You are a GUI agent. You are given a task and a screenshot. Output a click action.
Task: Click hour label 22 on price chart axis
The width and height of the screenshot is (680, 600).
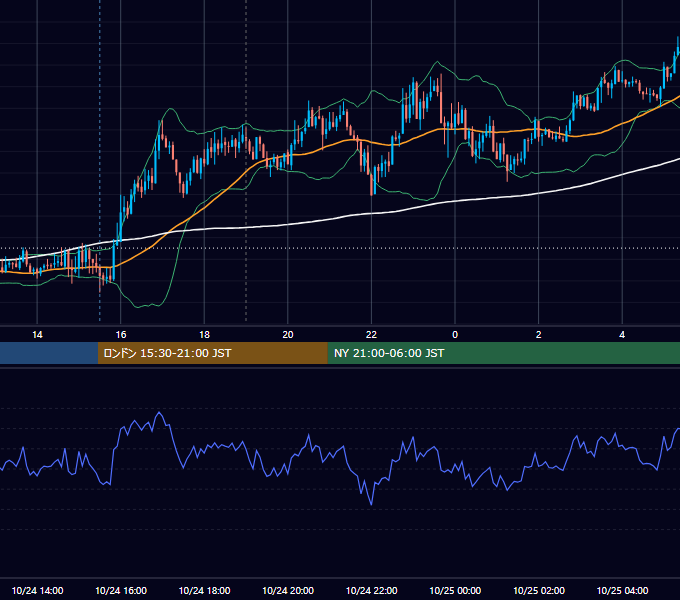[x=371, y=335]
